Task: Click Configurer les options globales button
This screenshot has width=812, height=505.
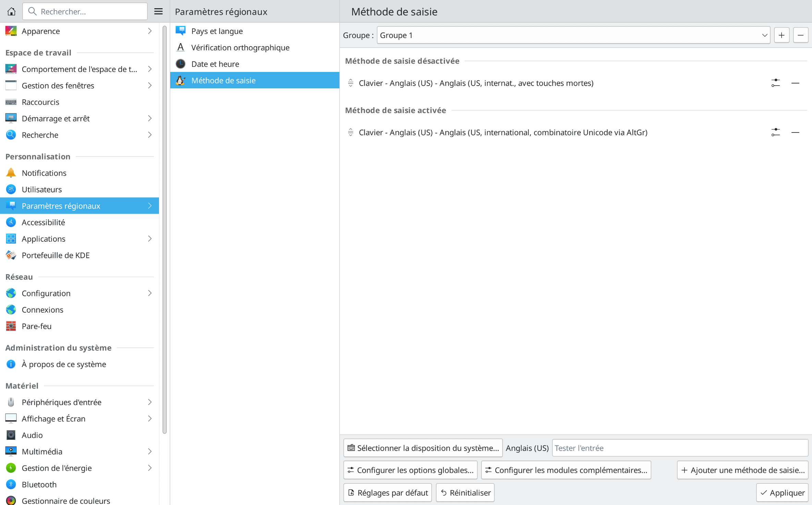Action: click(x=410, y=470)
